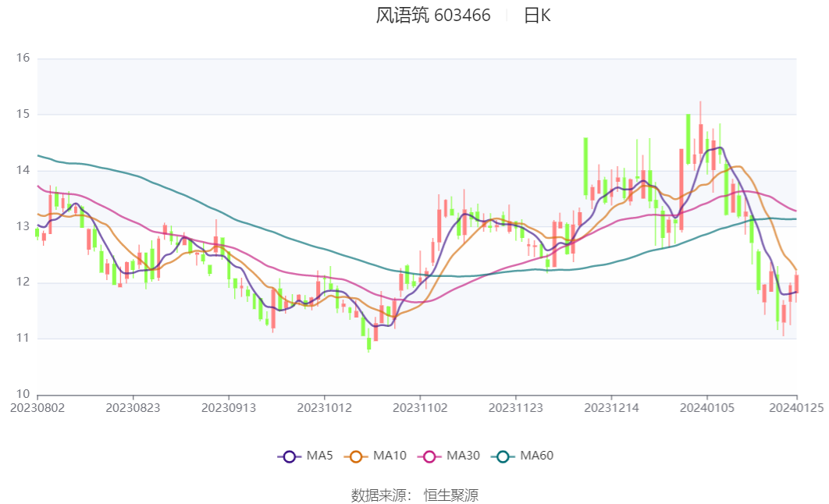Click the y-axis value 16
Screen dimensions: 829x504
click(x=23, y=58)
